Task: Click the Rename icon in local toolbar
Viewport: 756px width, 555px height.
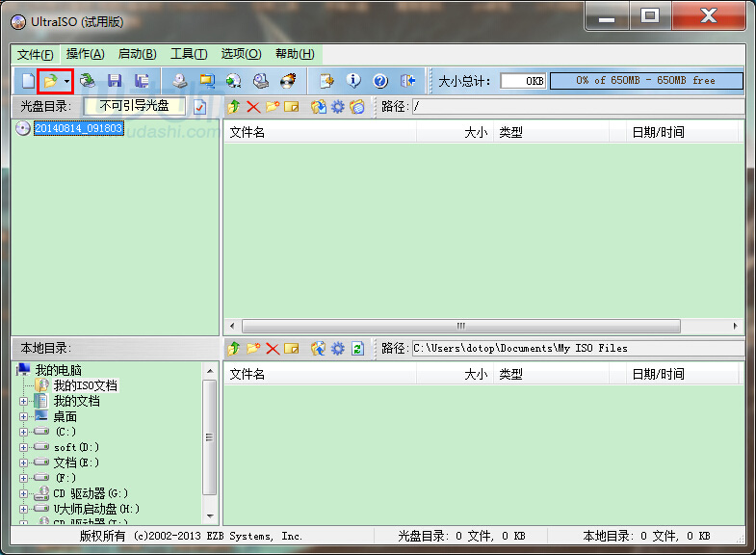Action: pyautogui.click(x=292, y=348)
